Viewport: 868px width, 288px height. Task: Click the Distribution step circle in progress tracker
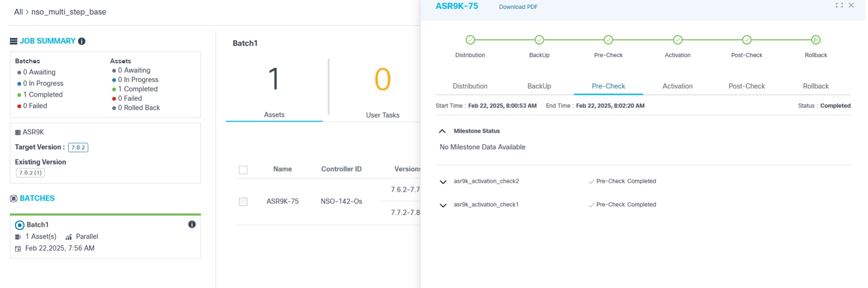470,40
